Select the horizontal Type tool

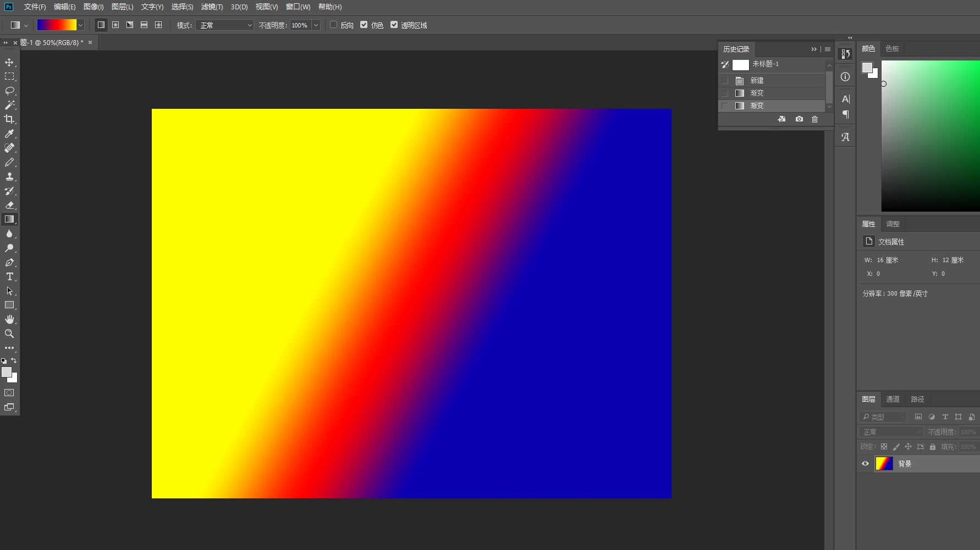click(9, 276)
